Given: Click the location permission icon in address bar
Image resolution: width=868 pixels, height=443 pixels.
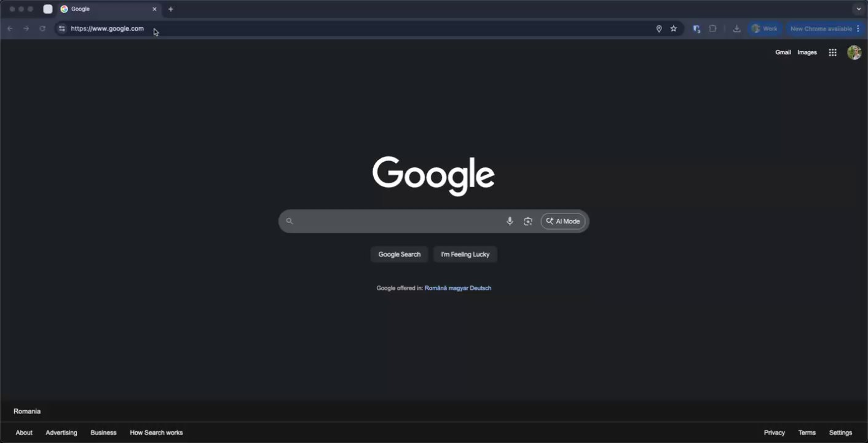Looking at the screenshot, I should 659,28.
